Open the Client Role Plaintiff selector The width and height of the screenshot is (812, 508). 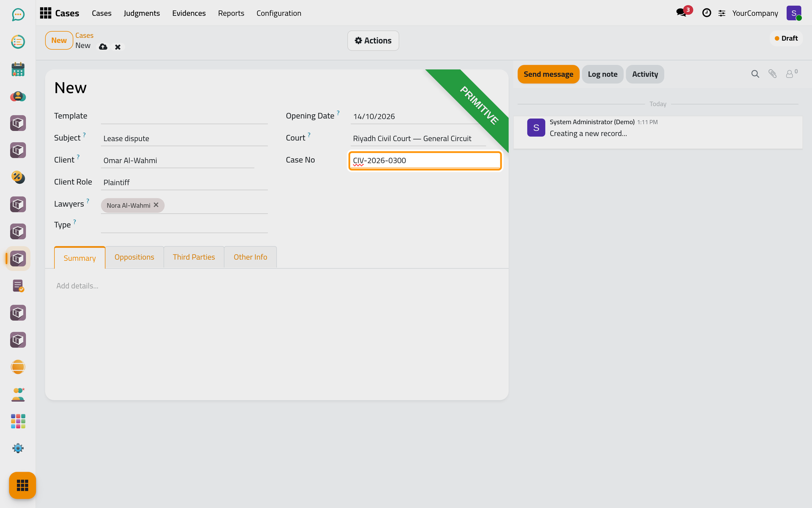coord(184,182)
